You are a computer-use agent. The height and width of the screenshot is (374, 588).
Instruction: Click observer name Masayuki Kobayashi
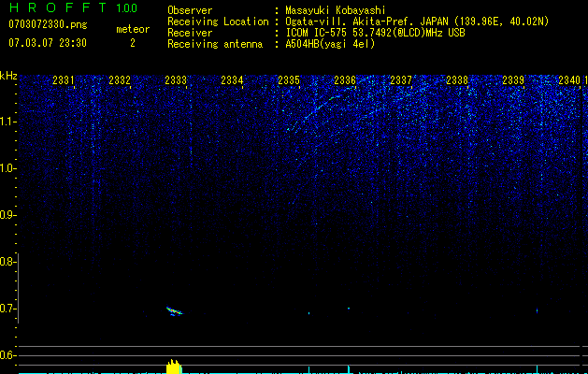click(x=336, y=10)
